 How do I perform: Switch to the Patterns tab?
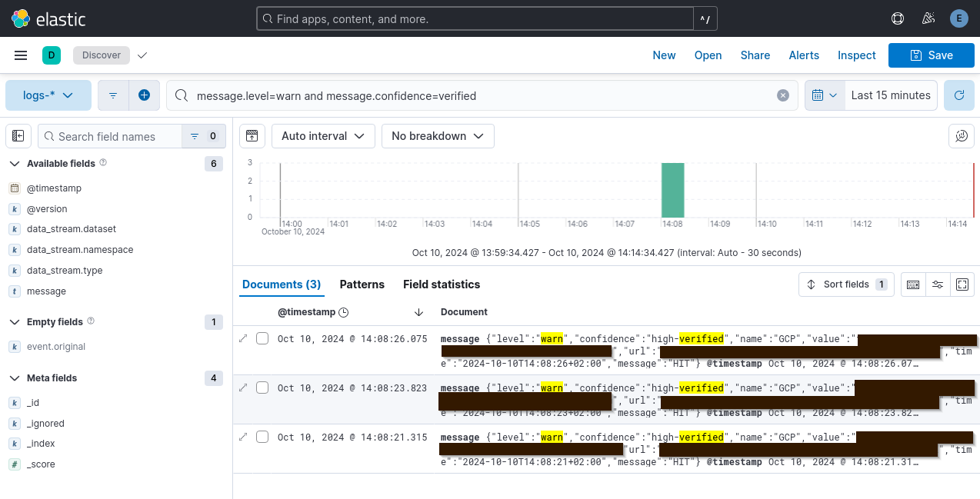[x=362, y=284]
